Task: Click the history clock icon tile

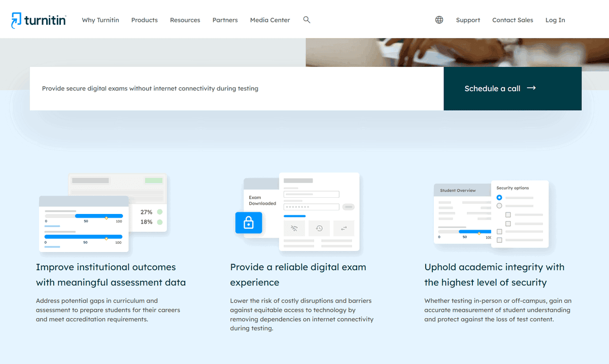Action: [x=319, y=228]
